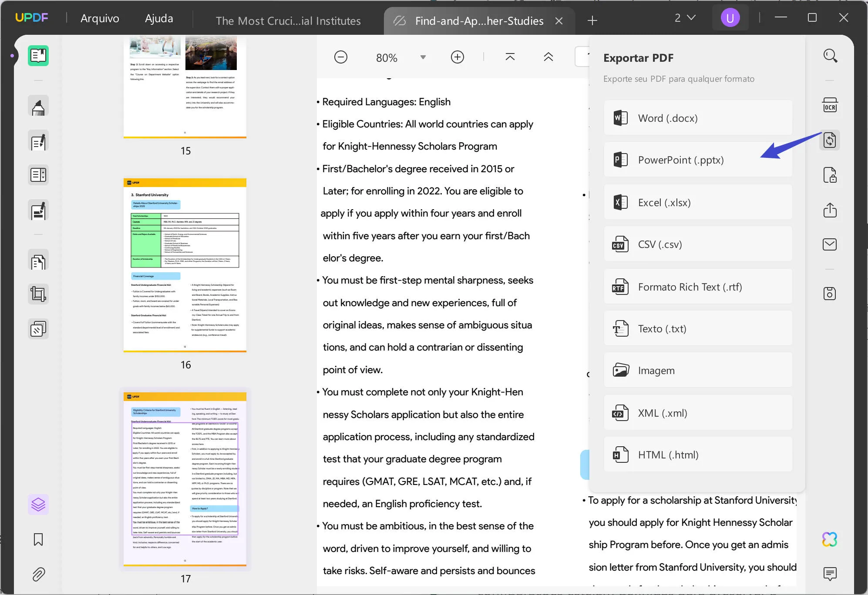Select the highlighter annotation tool
The height and width of the screenshot is (595, 868).
[x=38, y=106]
